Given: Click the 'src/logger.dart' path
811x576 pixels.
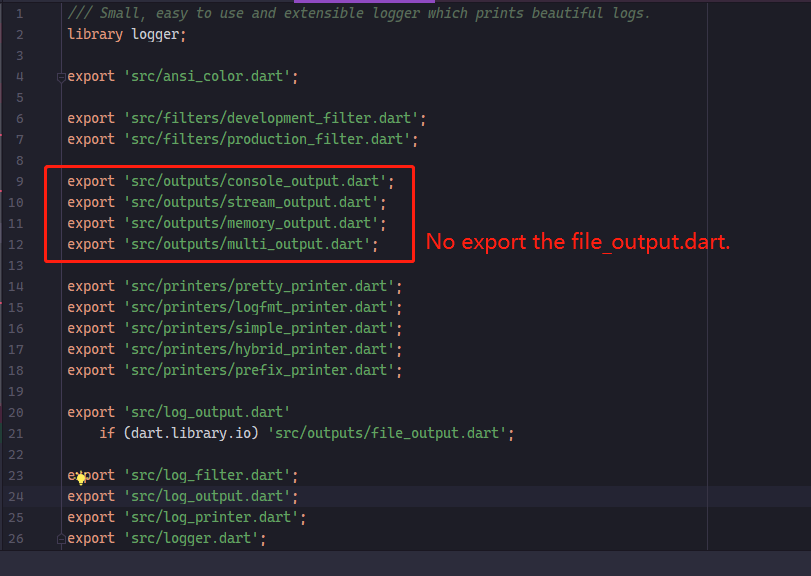Looking at the screenshot, I should pyautogui.click(x=191, y=539).
